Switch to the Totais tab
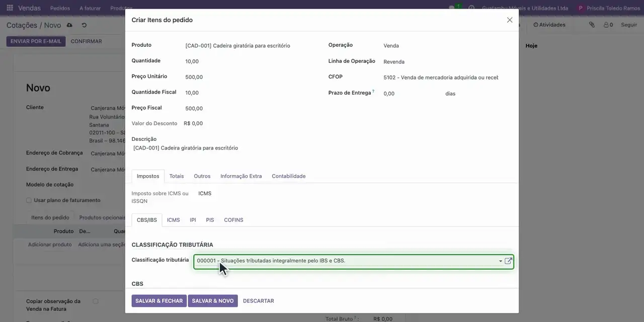Image resolution: width=644 pixels, height=322 pixels. coord(177,176)
